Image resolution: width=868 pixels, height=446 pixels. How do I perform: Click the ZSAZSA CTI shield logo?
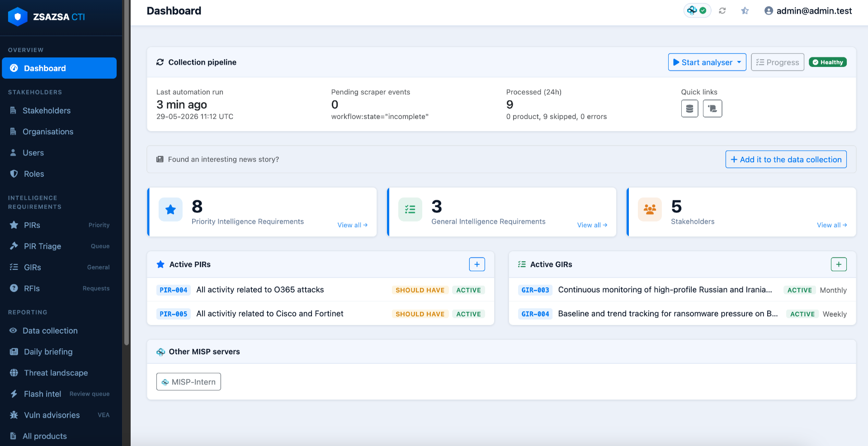[x=18, y=17]
